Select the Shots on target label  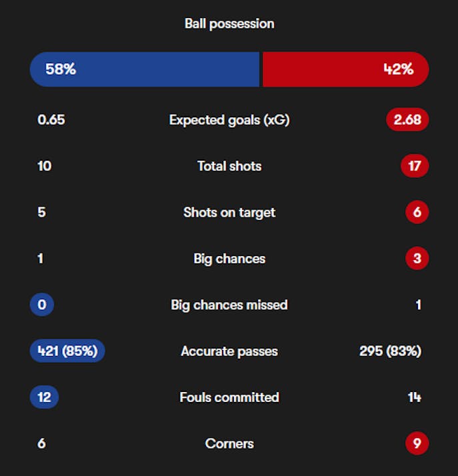229,212
